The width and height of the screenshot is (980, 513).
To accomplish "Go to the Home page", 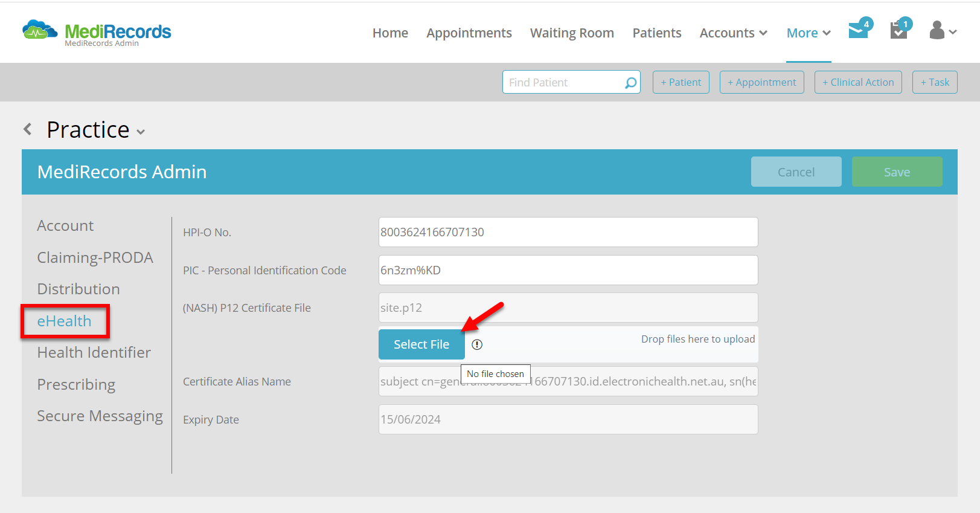I will tap(390, 33).
